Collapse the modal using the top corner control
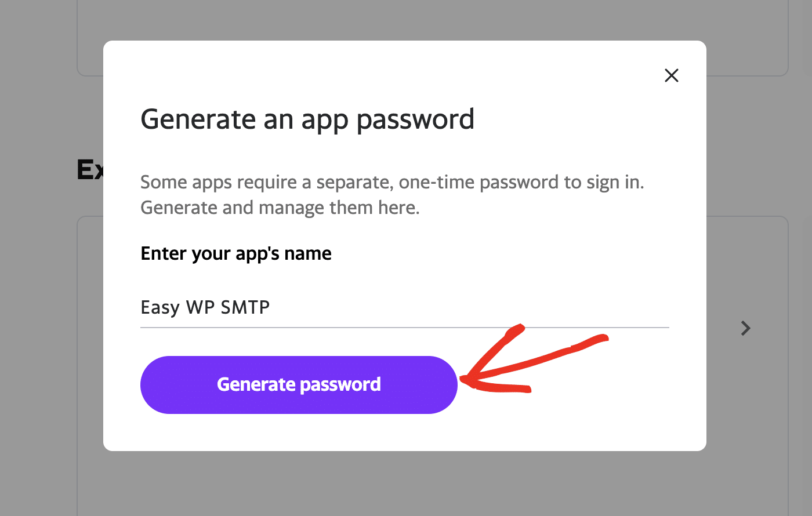Image resolution: width=812 pixels, height=516 pixels. (671, 75)
